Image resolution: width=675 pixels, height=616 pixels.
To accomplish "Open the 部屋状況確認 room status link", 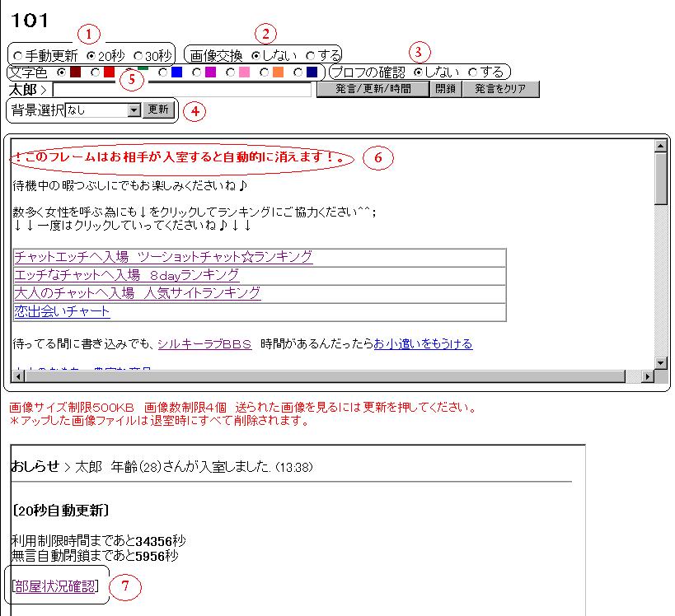I will [55, 586].
